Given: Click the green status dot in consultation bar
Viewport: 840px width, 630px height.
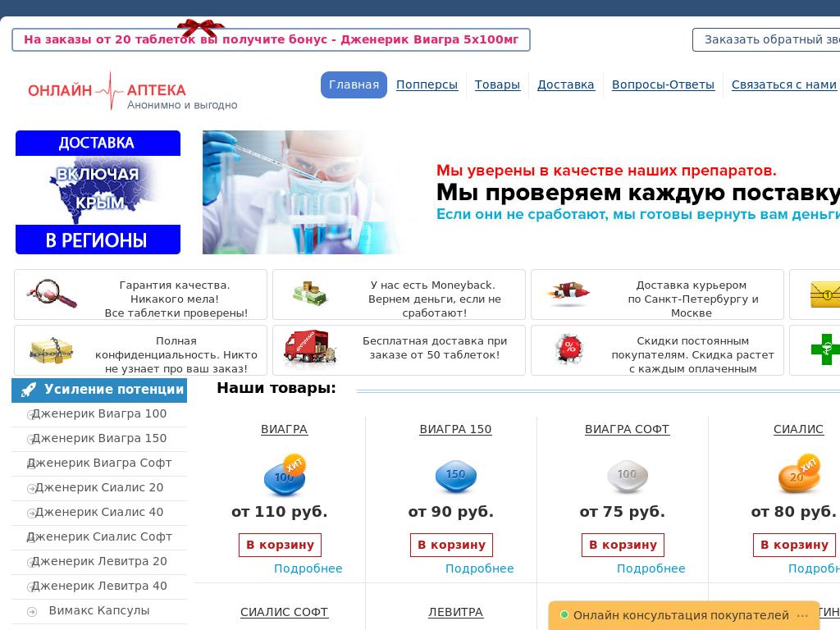Looking at the screenshot, I should (x=564, y=614).
